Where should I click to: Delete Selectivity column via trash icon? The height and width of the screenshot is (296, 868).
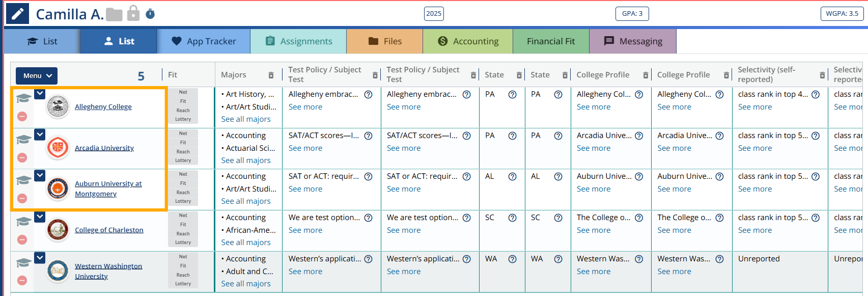point(822,75)
